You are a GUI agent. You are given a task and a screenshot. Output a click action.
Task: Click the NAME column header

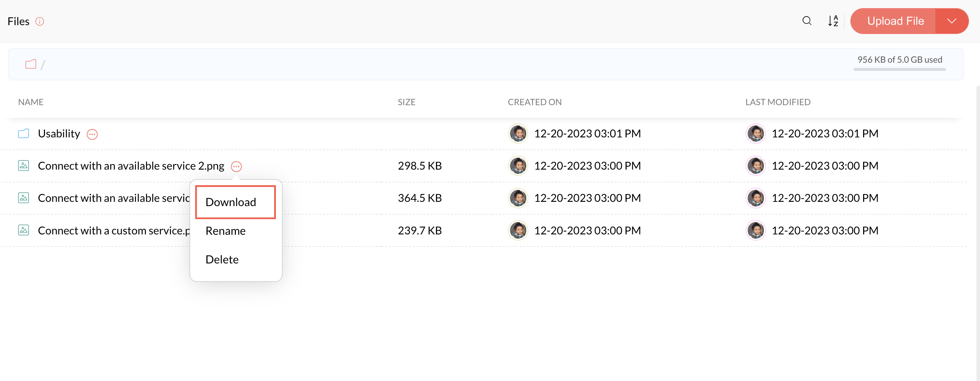[x=31, y=102]
